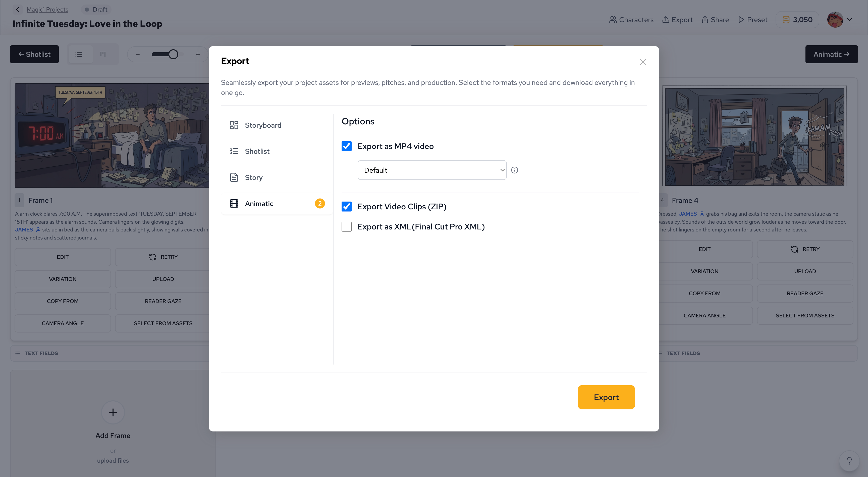Click the info icon beside Default dropdown
Image resolution: width=868 pixels, height=477 pixels.
515,170
